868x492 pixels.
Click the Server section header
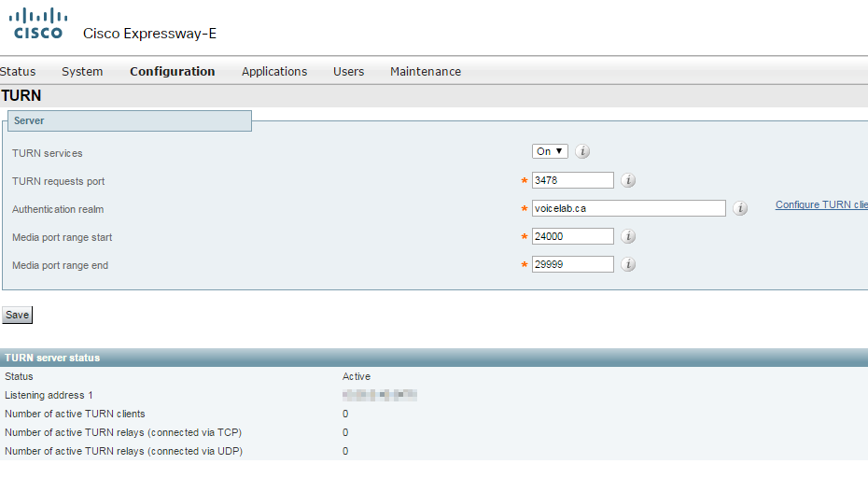(130, 120)
